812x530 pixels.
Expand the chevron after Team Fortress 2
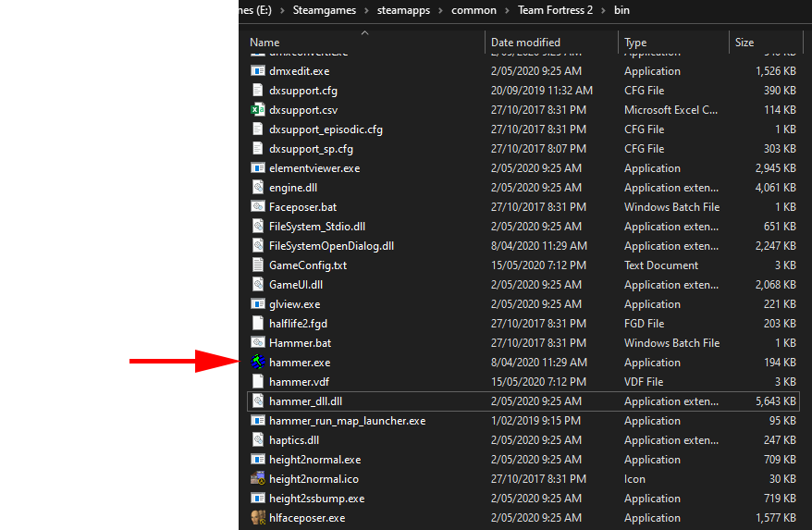(x=603, y=10)
